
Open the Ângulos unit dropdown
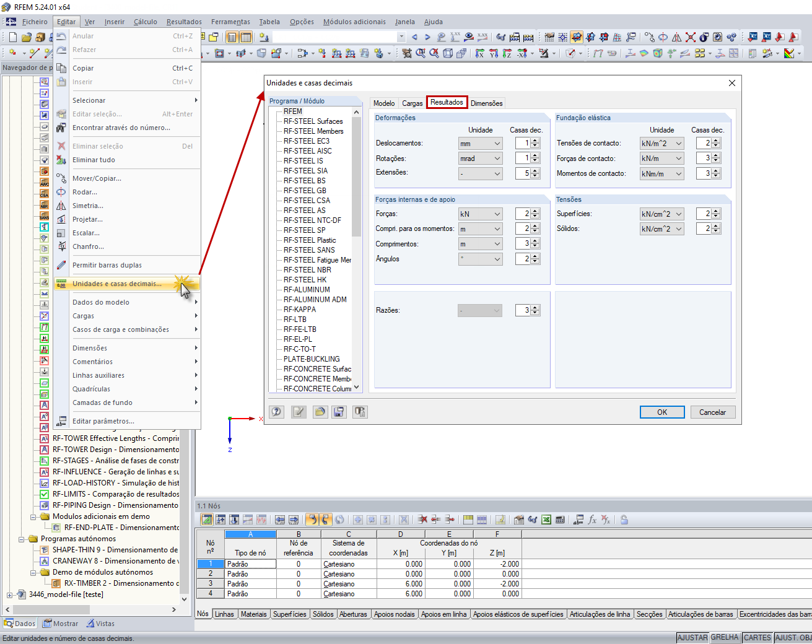[x=480, y=259]
